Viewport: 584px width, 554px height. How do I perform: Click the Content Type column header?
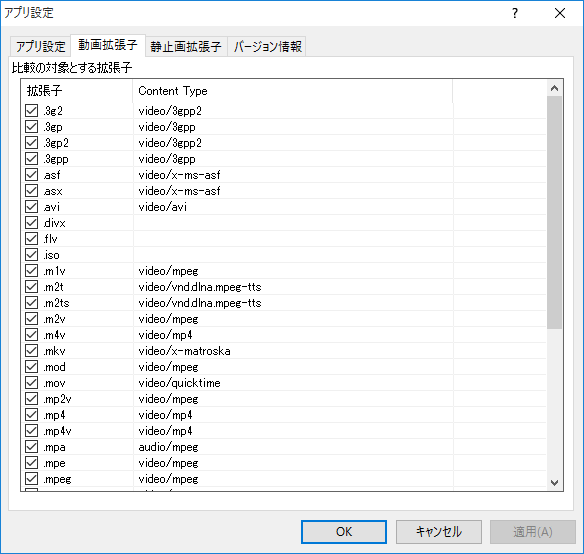293,91
